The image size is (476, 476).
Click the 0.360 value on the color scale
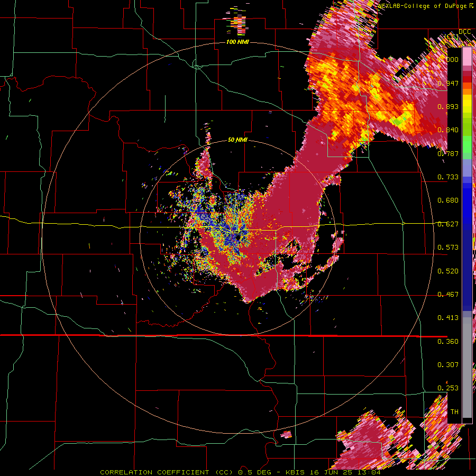pos(448,342)
